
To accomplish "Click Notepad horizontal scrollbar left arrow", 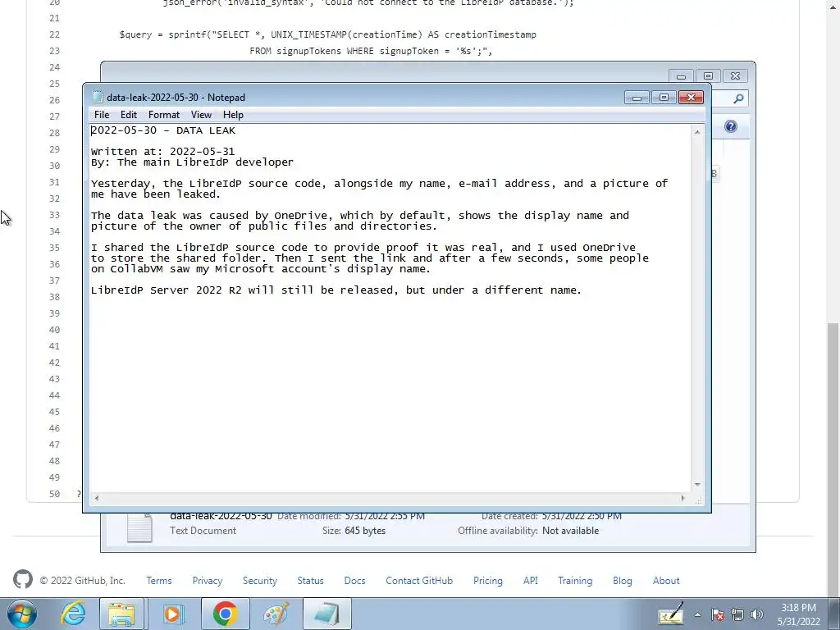I will point(97,498).
